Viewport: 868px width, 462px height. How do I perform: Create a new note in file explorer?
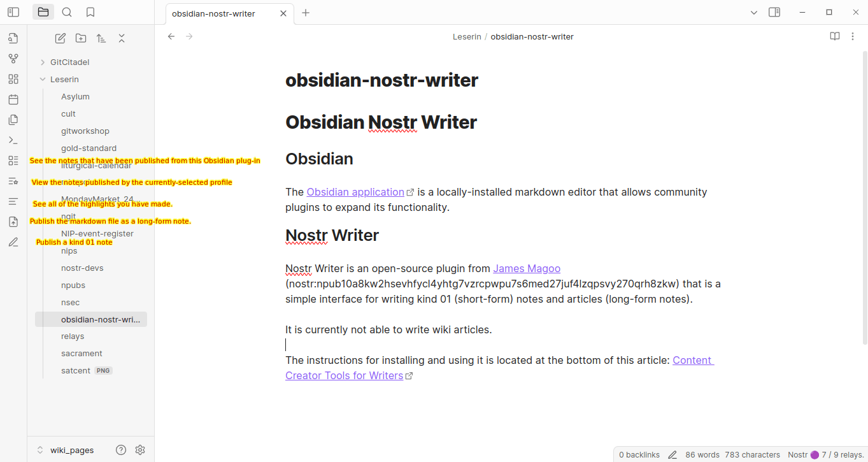(60, 38)
